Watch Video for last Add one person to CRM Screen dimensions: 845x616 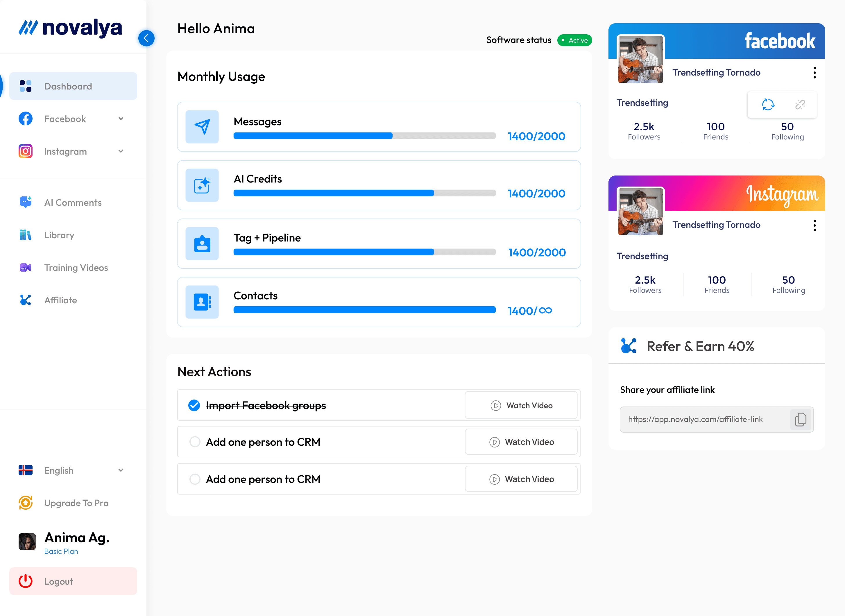point(521,479)
